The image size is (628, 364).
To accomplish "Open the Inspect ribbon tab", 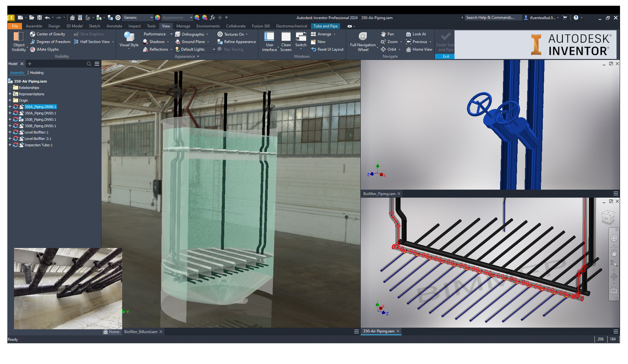I will coord(134,26).
